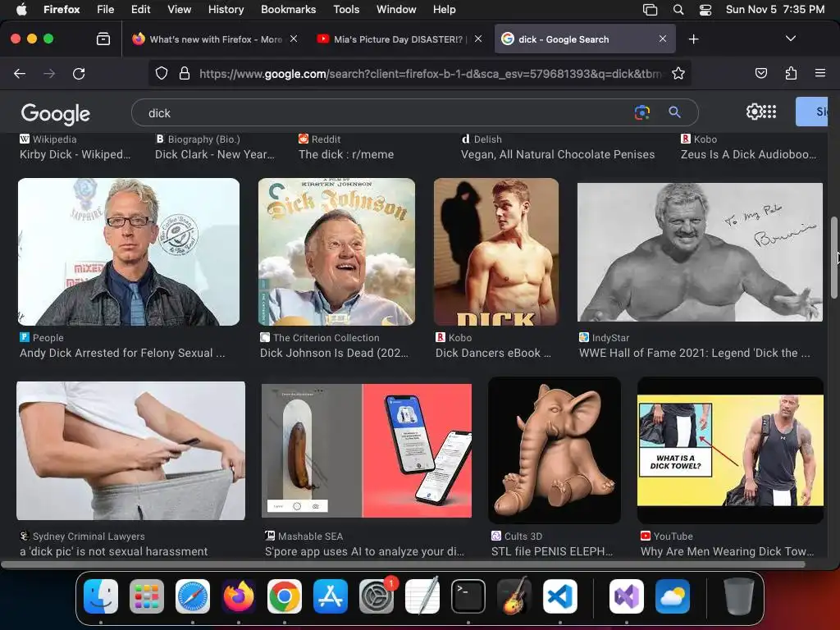Viewport: 840px width, 630px height.
Task: Open the File menu
Action: (x=106, y=9)
